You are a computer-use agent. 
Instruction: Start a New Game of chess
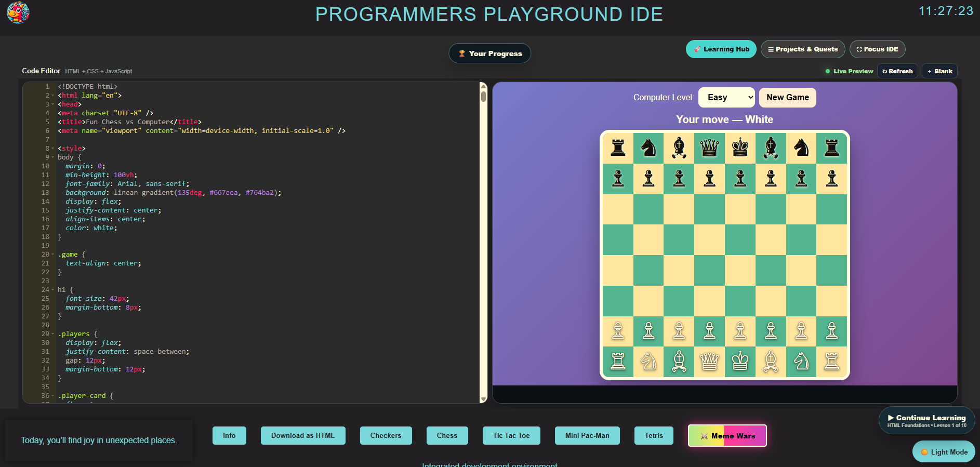click(787, 98)
